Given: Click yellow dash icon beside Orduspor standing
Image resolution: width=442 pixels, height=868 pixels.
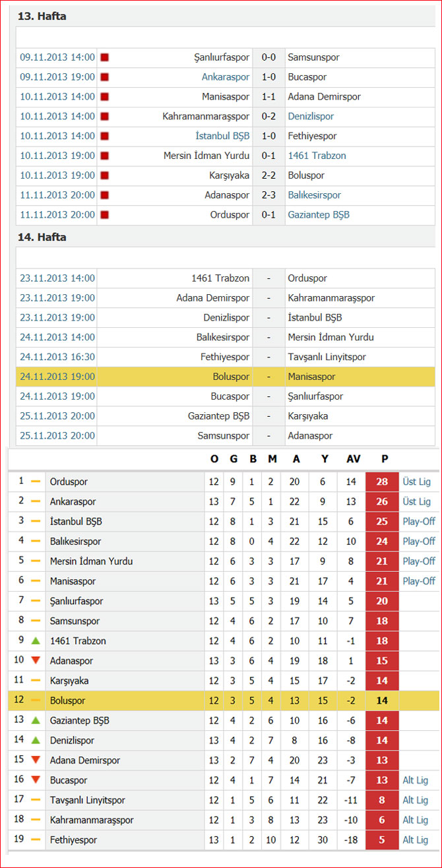Looking at the screenshot, I should tap(36, 481).
